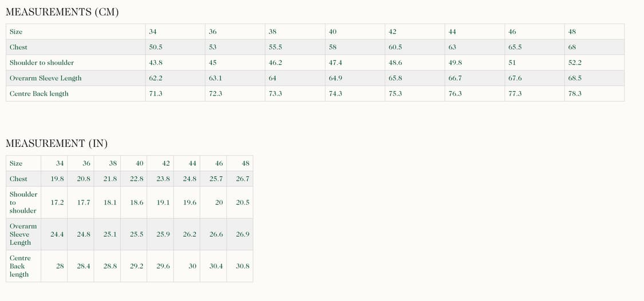The image size is (644, 301).
Task: Click the 24.4 overarm sleeve cell
Action: pyautogui.click(x=57, y=234)
